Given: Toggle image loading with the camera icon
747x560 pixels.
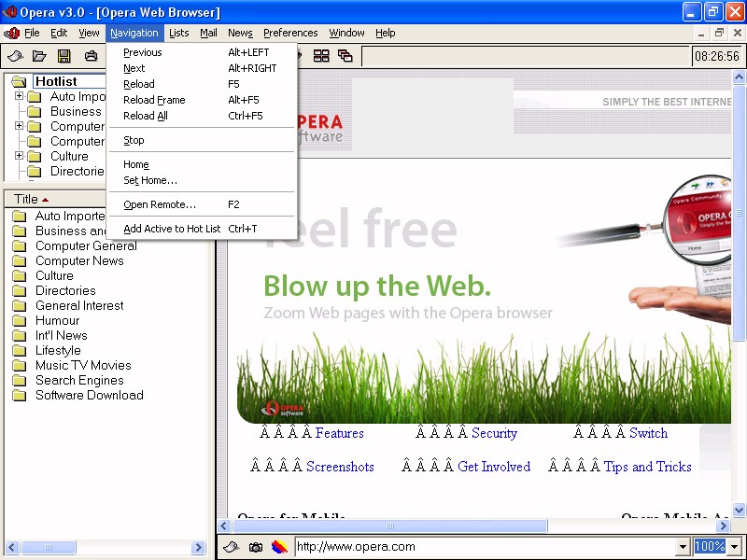Looking at the screenshot, I should [256, 547].
